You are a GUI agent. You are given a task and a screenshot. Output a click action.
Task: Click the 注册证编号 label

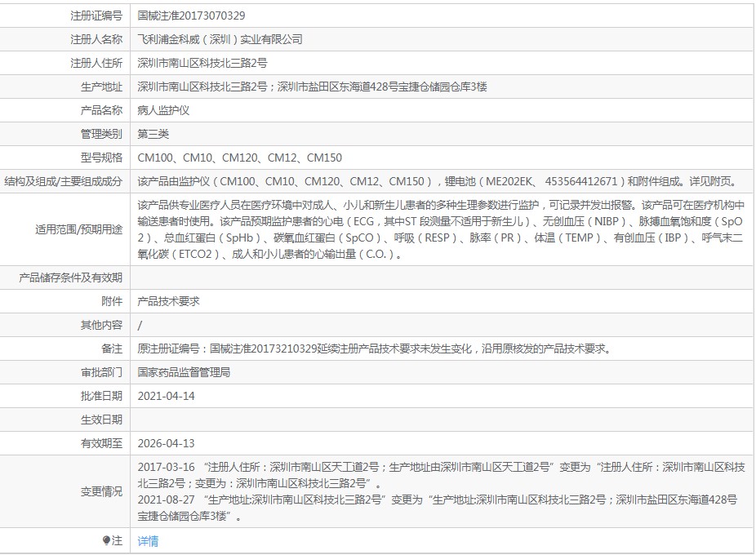click(96, 16)
